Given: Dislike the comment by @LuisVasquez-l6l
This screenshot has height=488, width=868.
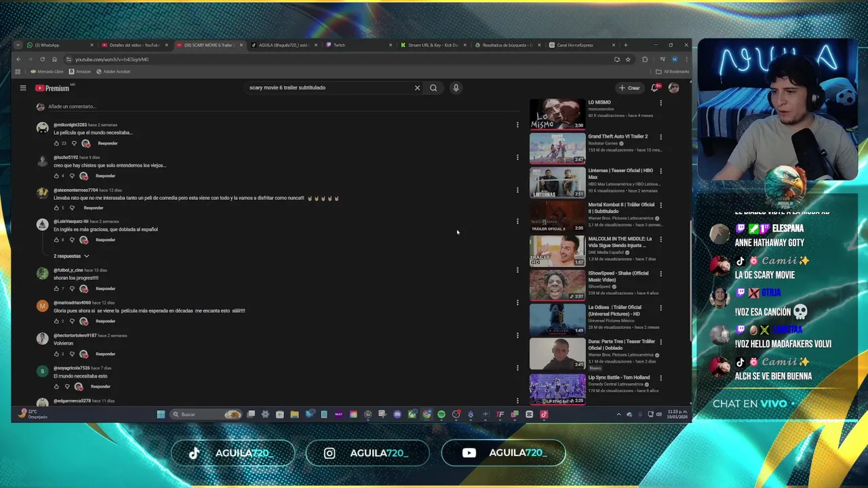Looking at the screenshot, I should (x=72, y=240).
